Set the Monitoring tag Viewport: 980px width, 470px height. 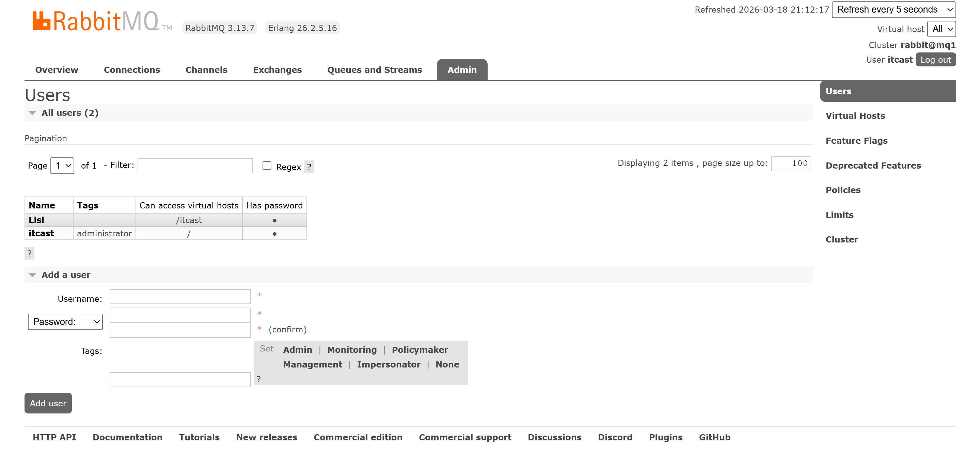(352, 350)
